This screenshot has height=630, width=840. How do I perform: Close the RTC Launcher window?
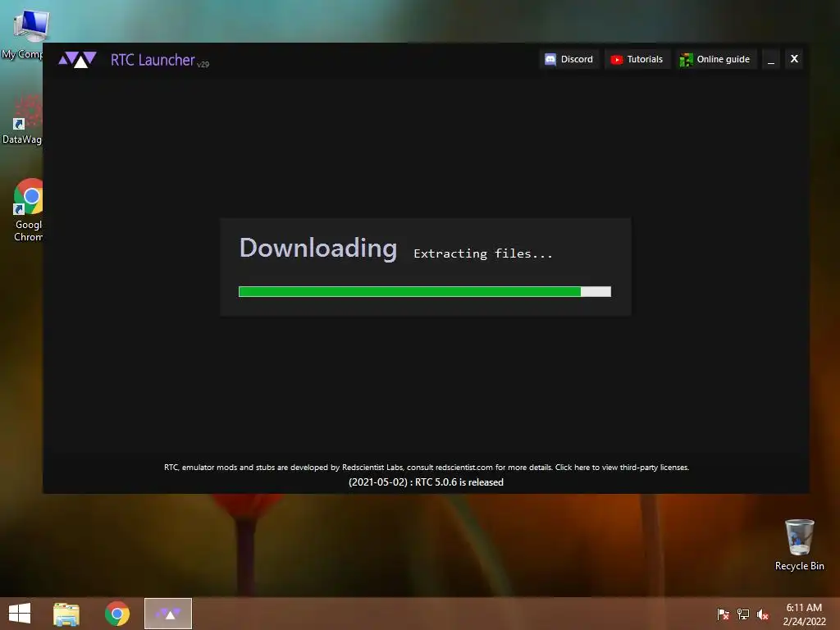point(794,59)
